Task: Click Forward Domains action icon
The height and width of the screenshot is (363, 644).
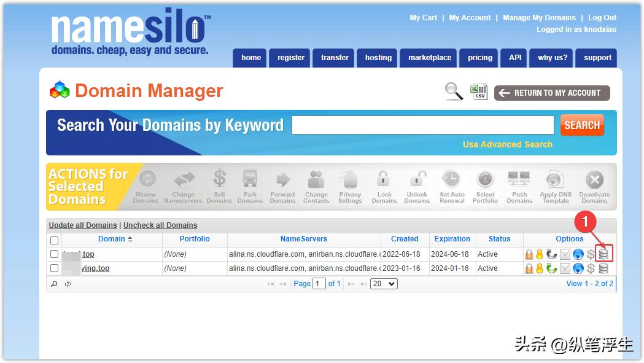Action: pyautogui.click(x=282, y=179)
